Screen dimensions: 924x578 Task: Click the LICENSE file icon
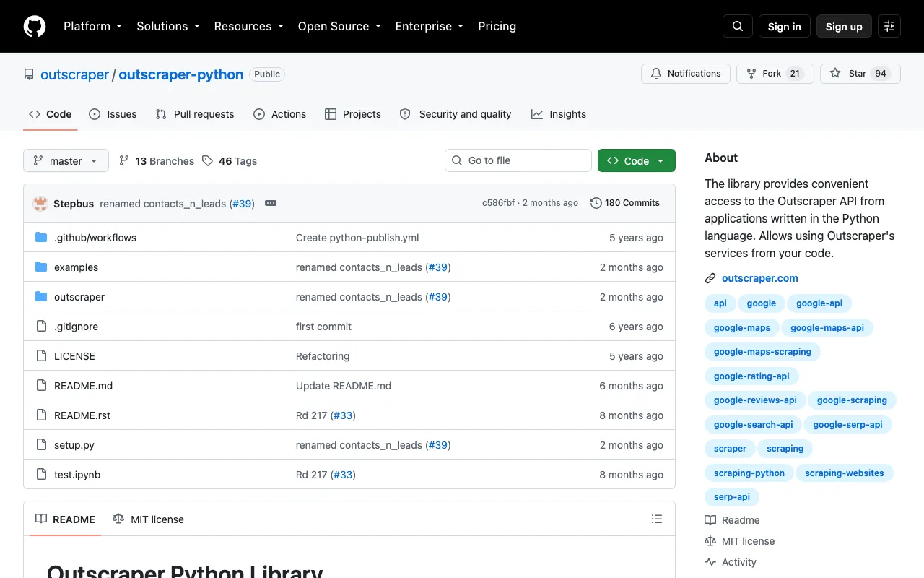pos(41,356)
